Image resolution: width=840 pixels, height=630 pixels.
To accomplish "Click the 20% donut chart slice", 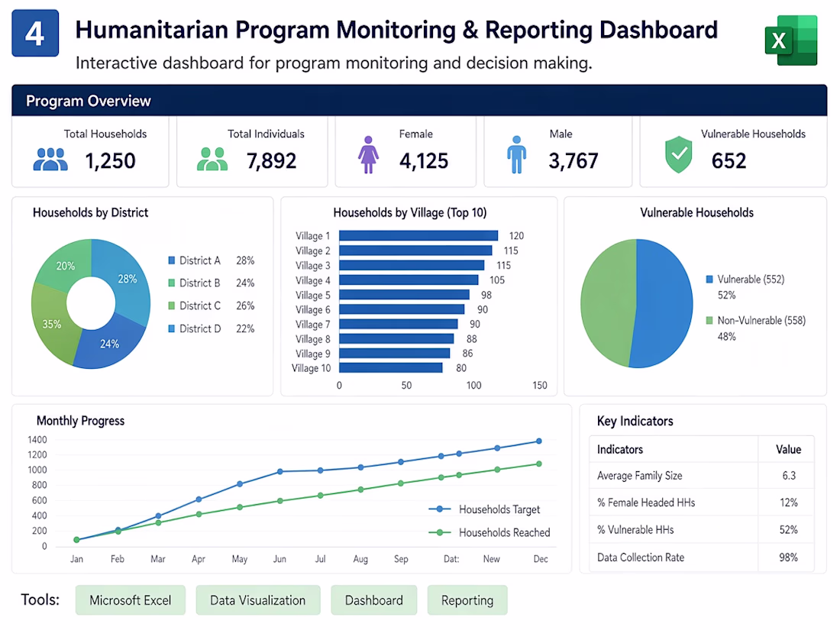I will click(66, 267).
